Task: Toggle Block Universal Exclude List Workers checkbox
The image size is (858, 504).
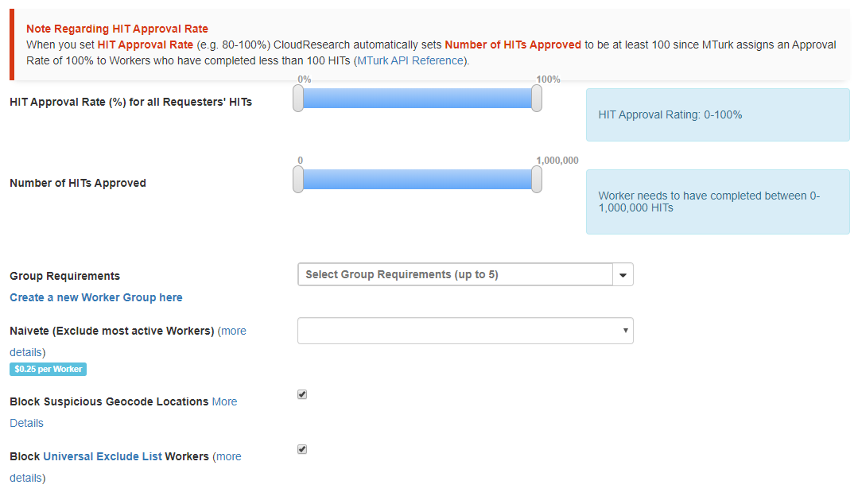Action: coord(302,449)
